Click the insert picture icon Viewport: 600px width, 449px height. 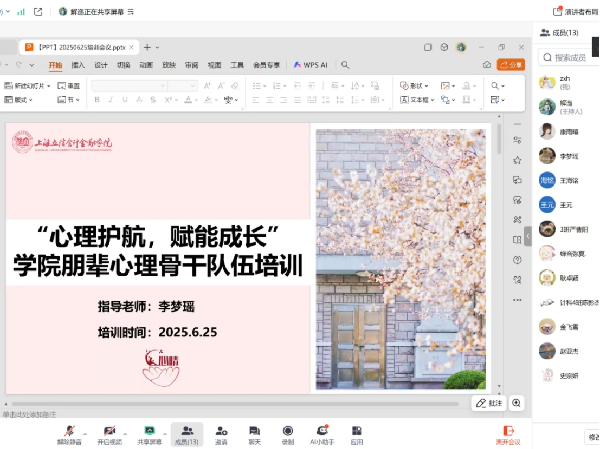(445, 86)
